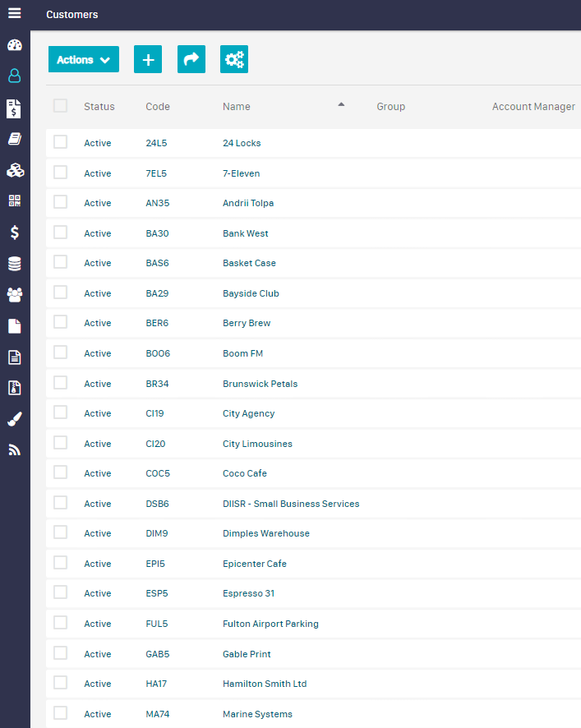Open DIISR - Small Business Services

click(x=291, y=504)
